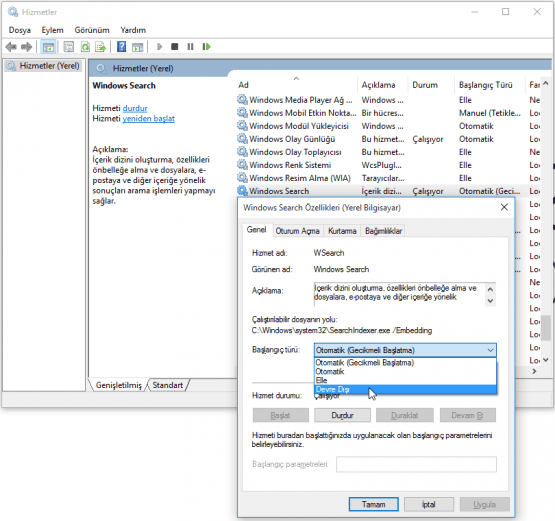Click gear icon of Windows Resim Alma (WIA) row
The height and width of the screenshot is (521, 555).
pyautogui.click(x=242, y=177)
